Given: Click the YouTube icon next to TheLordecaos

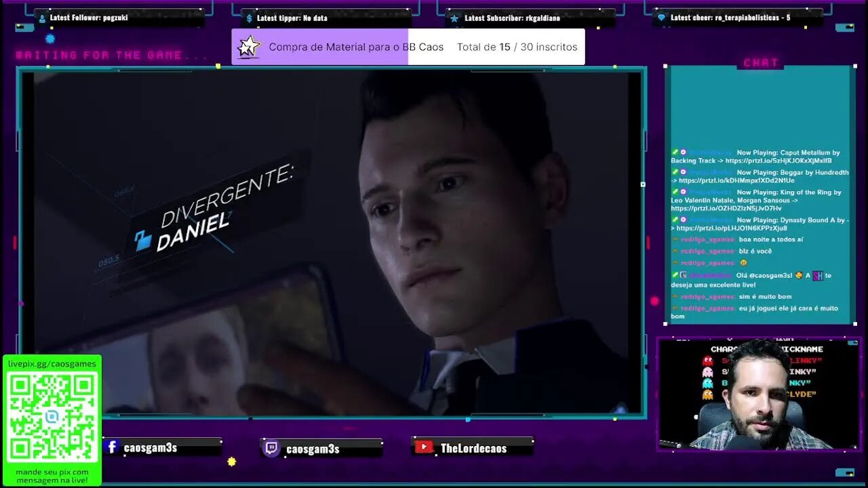Looking at the screenshot, I should (x=424, y=447).
